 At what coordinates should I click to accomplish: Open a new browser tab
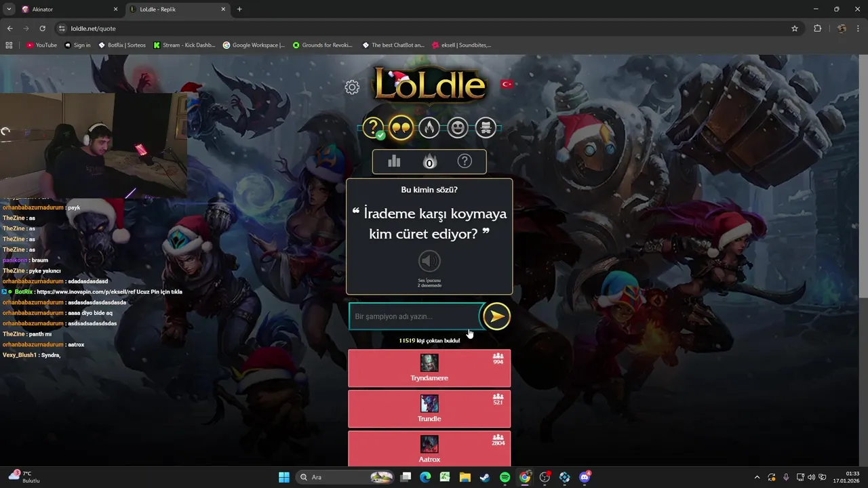click(x=239, y=9)
